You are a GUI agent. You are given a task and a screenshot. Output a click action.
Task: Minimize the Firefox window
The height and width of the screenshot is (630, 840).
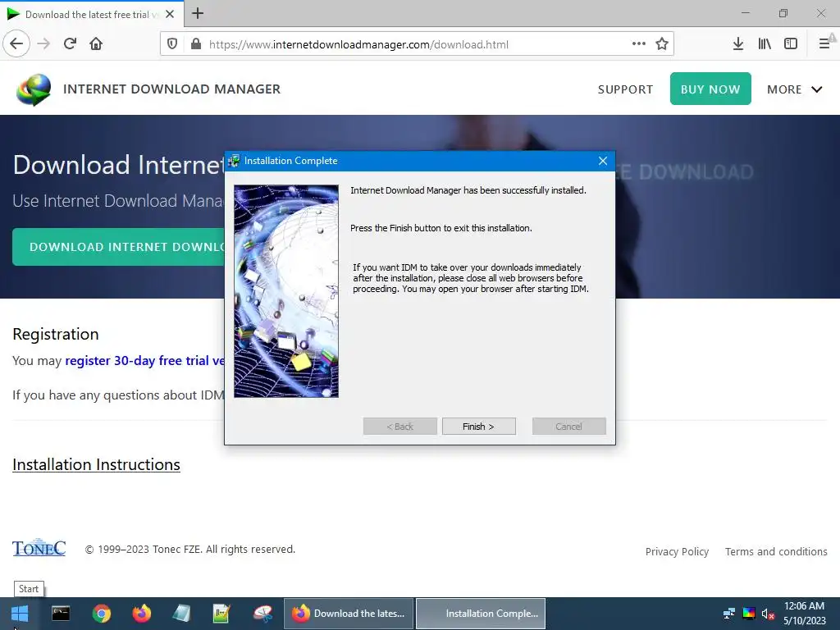(x=745, y=13)
